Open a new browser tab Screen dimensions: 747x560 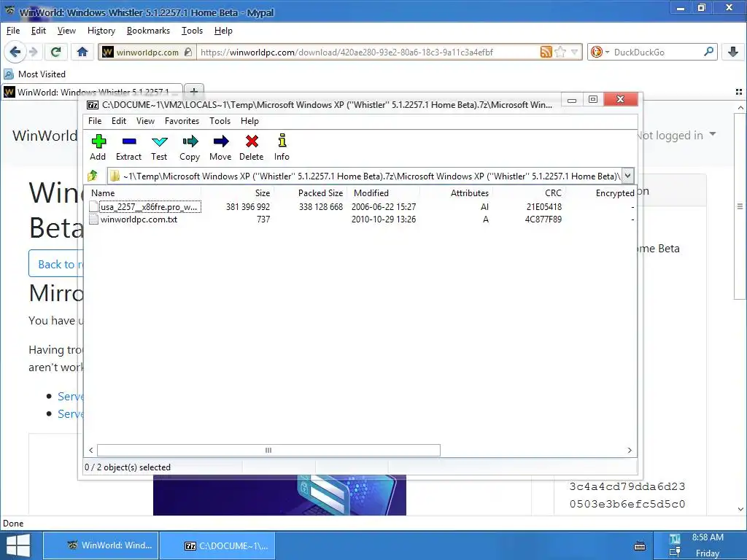click(194, 91)
